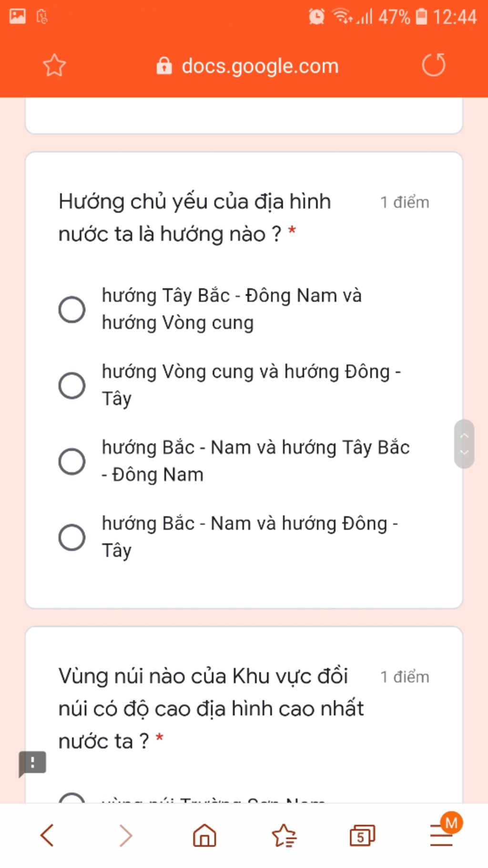Open the browser home page icon

tap(205, 835)
